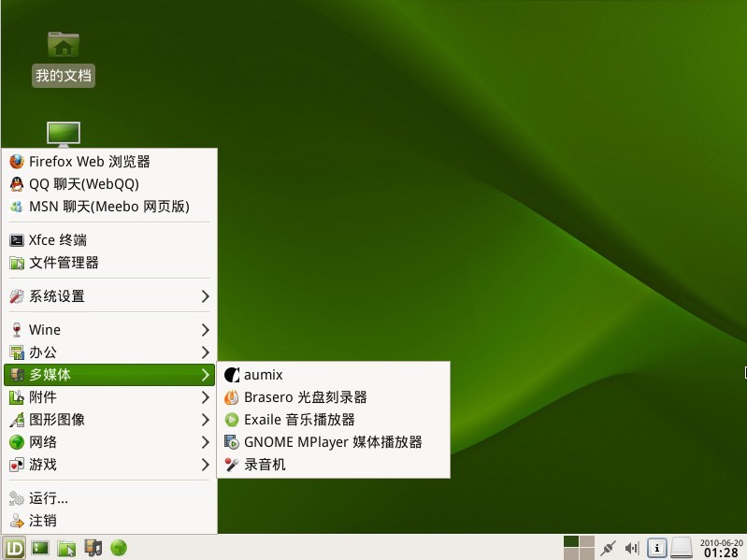Click the info notification tray icon
Screen dimensions: 747x560
point(657,548)
